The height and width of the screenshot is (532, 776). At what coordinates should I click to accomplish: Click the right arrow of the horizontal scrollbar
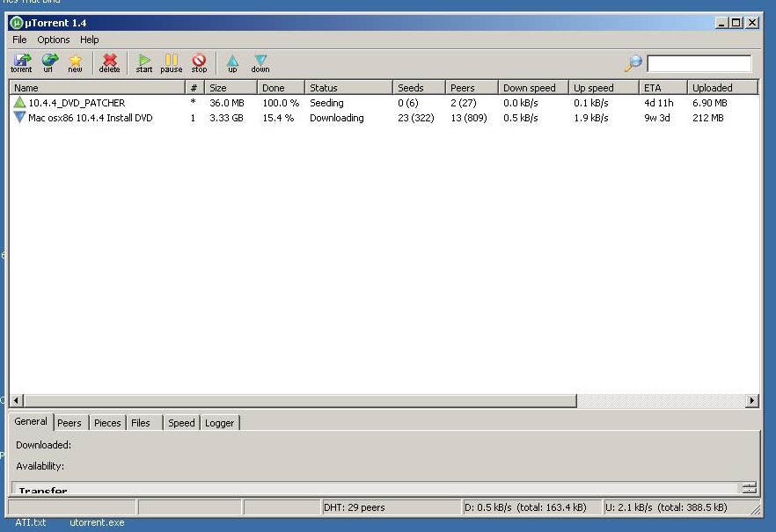click(751, 400)
